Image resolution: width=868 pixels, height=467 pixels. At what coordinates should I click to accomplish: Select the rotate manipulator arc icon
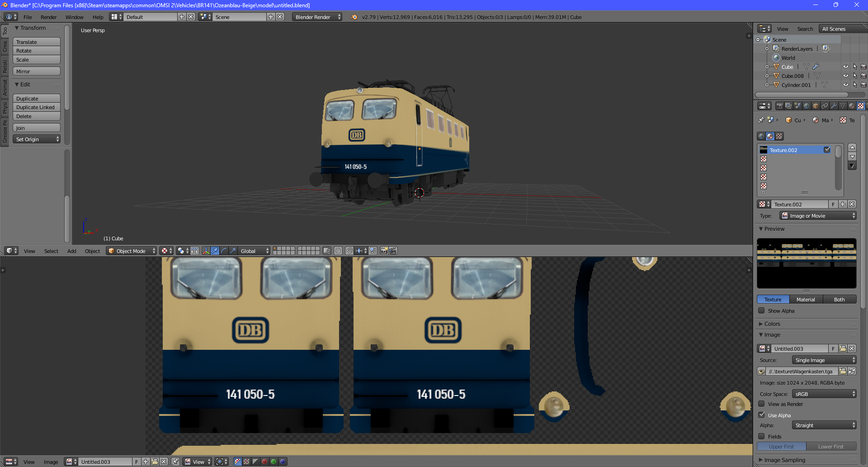point(224,251)
